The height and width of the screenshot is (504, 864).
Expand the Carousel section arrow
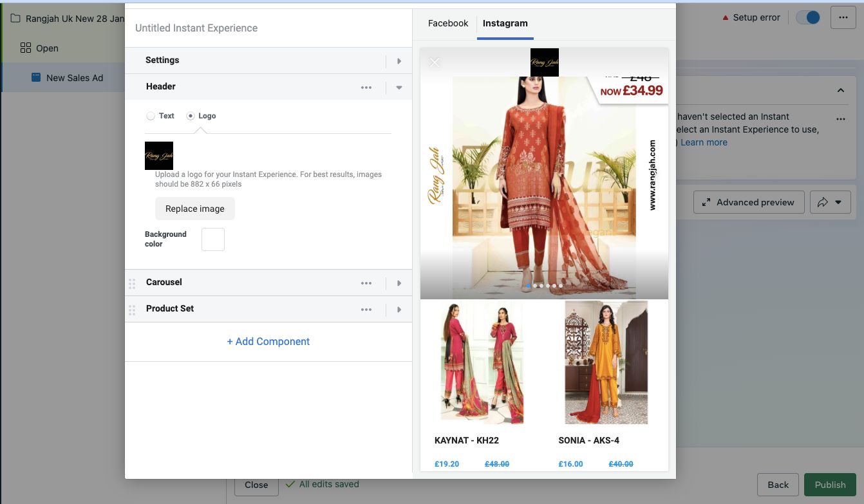[x=399, y=283]
